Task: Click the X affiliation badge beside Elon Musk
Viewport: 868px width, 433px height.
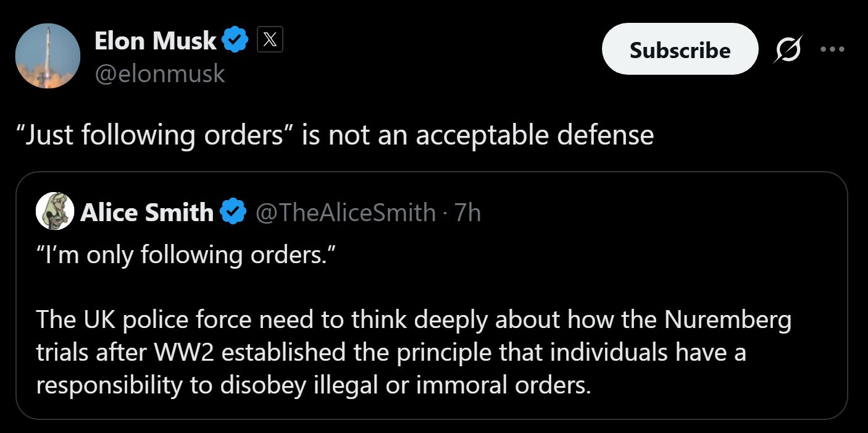Action: point(270,41)
